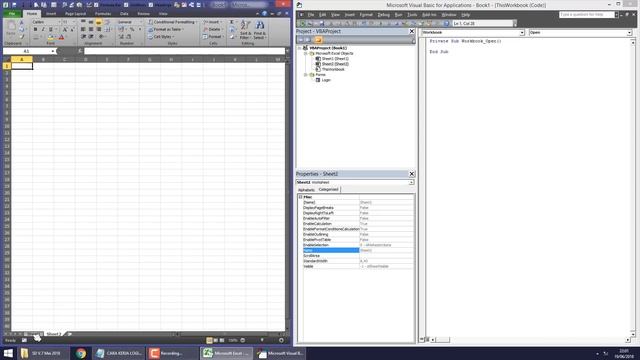Open the Sheet2 Worksheet properties object dropdown
The image size is (640, 360).
coord(411,182)
